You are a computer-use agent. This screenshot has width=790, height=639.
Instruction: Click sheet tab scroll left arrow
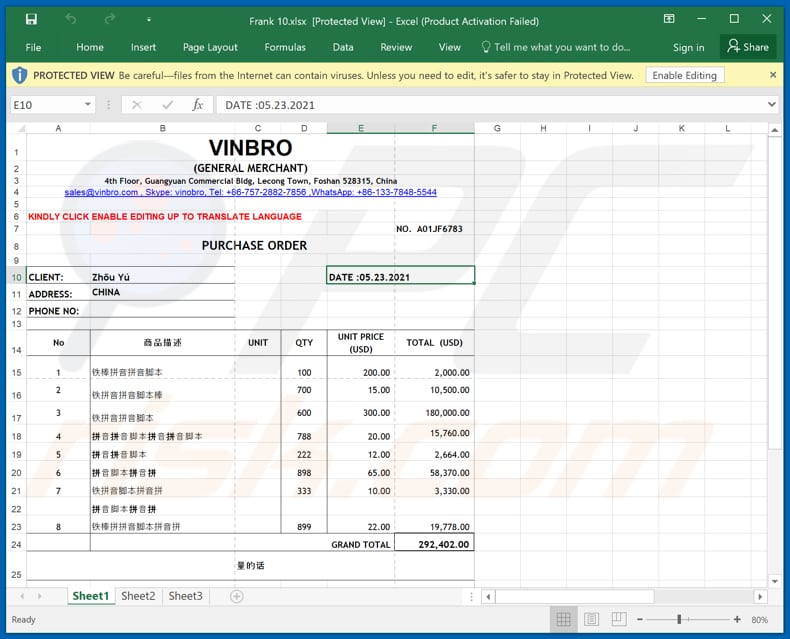[x=22, y=596]
